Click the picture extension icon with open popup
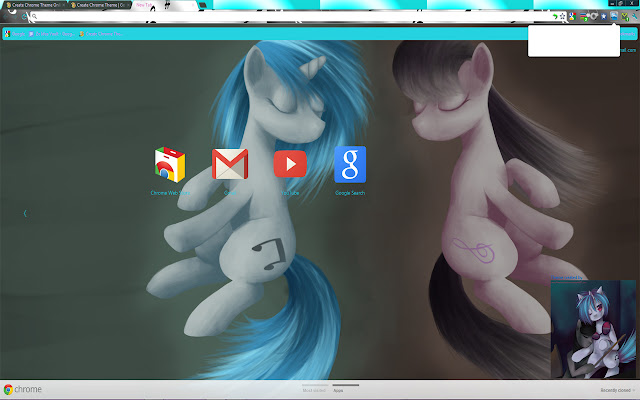The image size is (640, 400). pyautogui.click(x=614, y=16)
